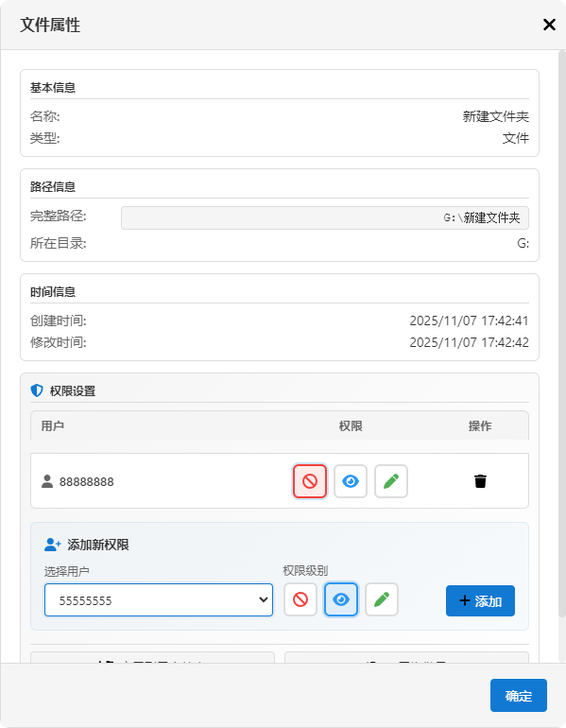Choose deny level for the new permission

[x=300, y=599]
